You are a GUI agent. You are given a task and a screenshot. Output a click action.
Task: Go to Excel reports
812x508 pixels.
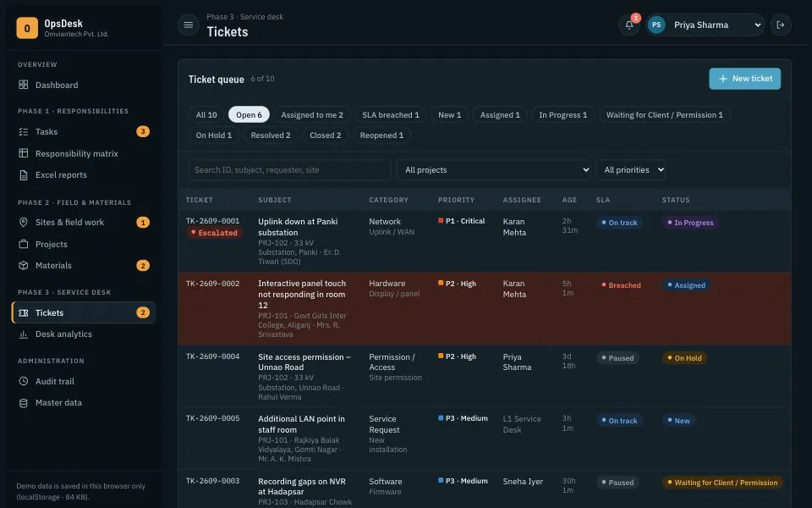click(84, 175)
